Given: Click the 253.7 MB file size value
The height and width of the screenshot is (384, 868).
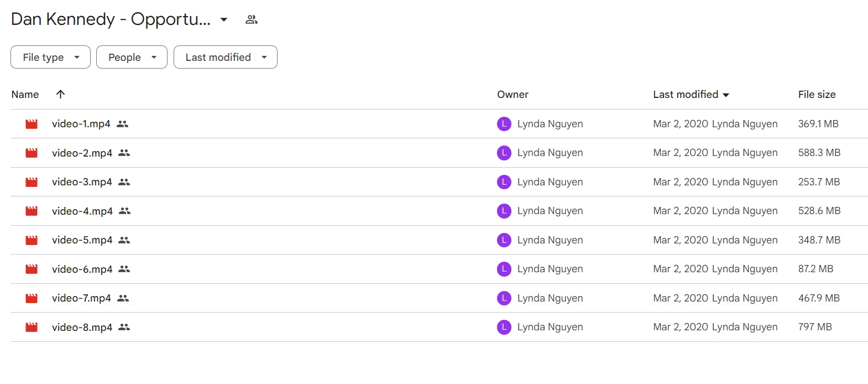Looking at the screenshot, I should (x=819, y=182).
